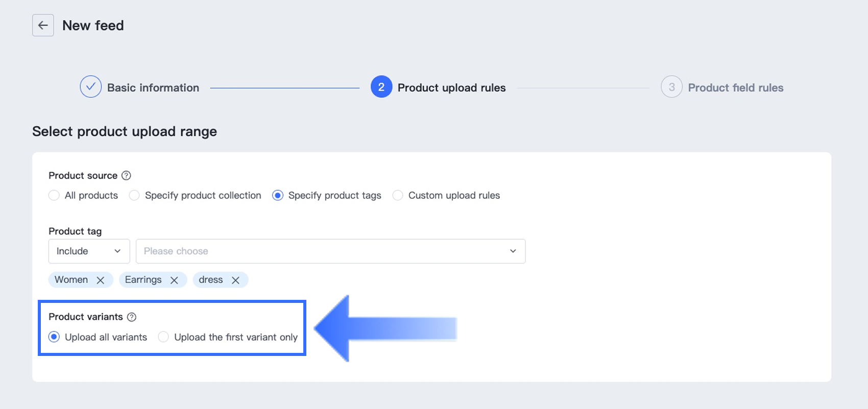This screenshot has width=868, height=409.
Task: Remove the Women tag
Action: (x=101, y=280)
